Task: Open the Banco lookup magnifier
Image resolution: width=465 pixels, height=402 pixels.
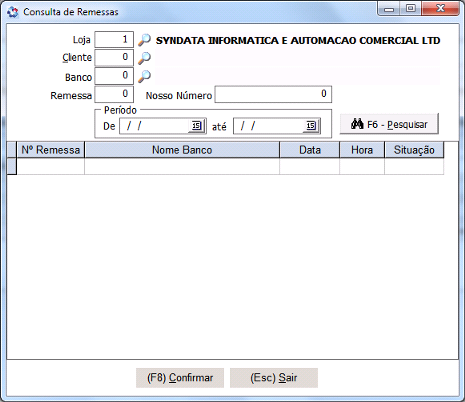Action: [x=144, y=76]
